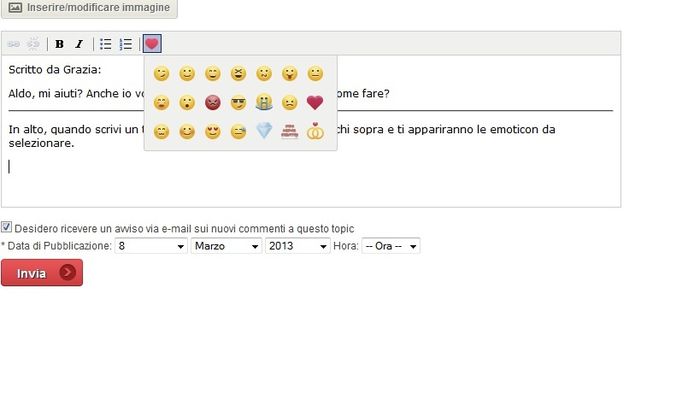Viewport: 700px width, 393px height.
Task: Toggle italic formatting
Action: coord(79,44)
